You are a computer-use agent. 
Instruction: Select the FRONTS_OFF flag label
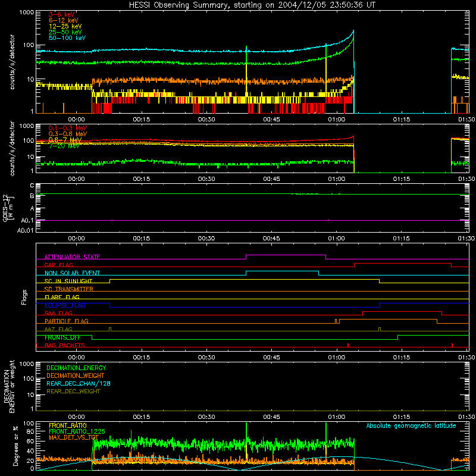62,337
